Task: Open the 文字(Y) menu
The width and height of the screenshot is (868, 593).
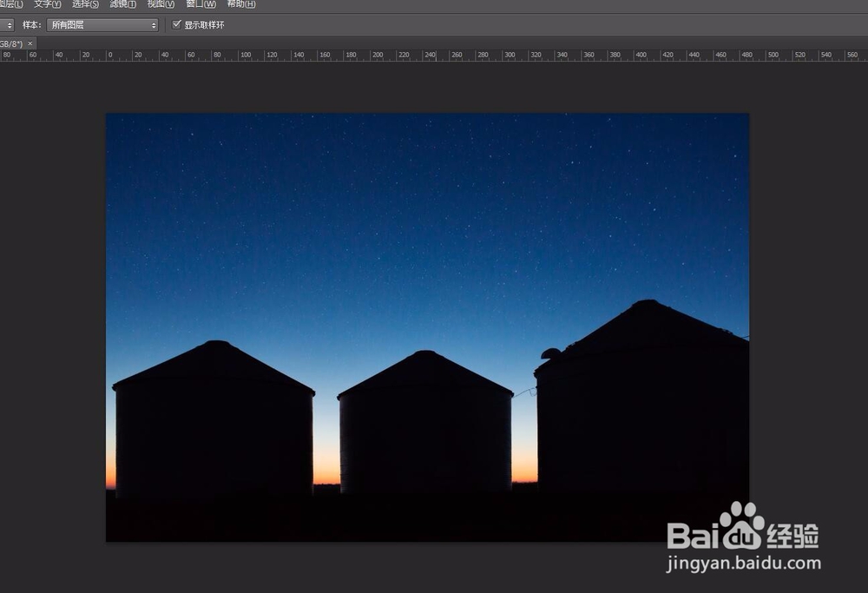Action: tap(48, 4)
